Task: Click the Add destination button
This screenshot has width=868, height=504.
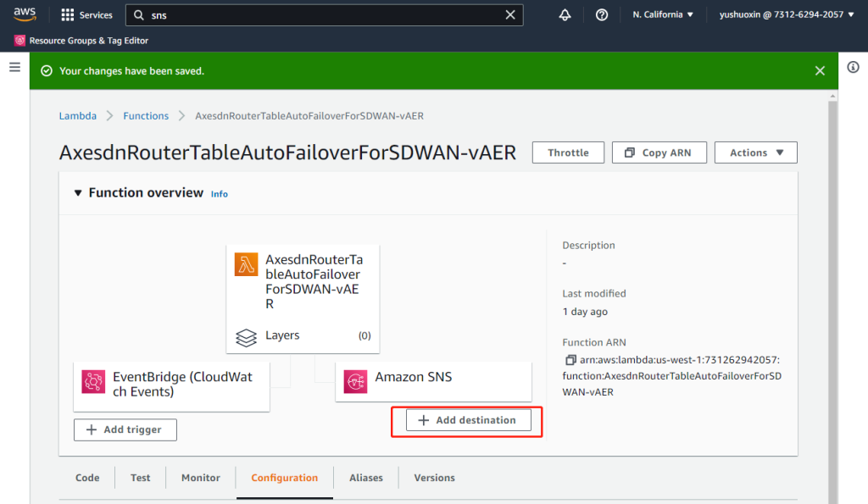Action: [x=468, y=420]
